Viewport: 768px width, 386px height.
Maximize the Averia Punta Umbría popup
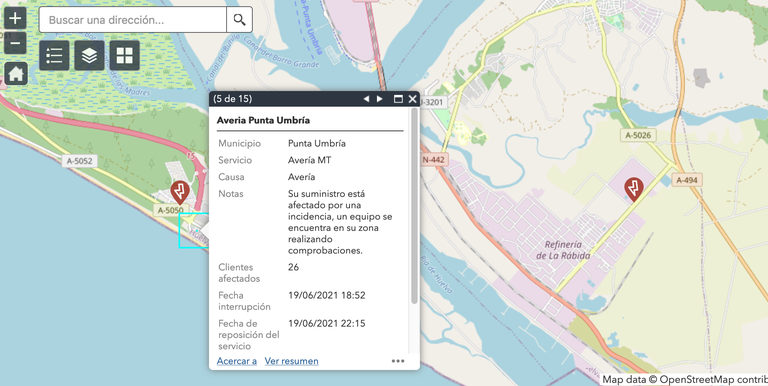(398, 99)
